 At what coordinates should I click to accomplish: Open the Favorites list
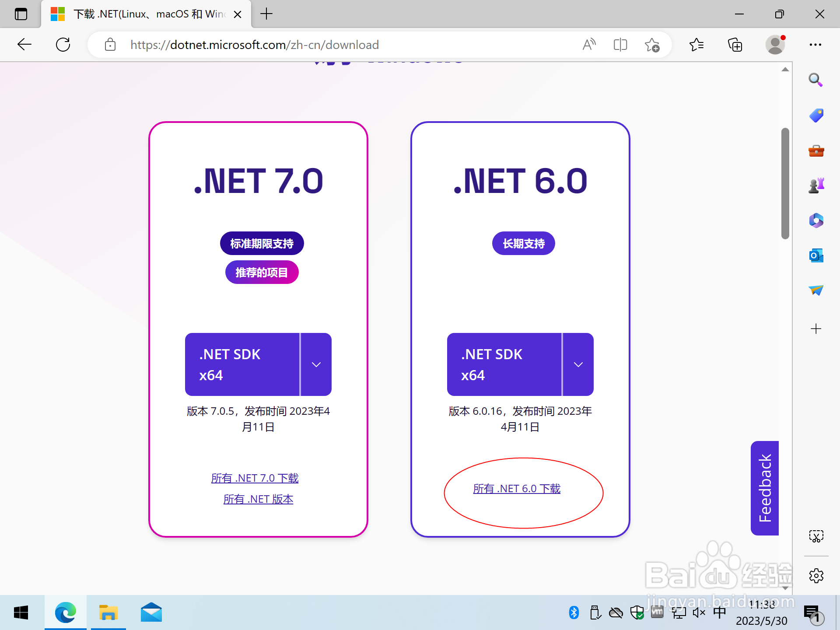(x=696, y=45)
